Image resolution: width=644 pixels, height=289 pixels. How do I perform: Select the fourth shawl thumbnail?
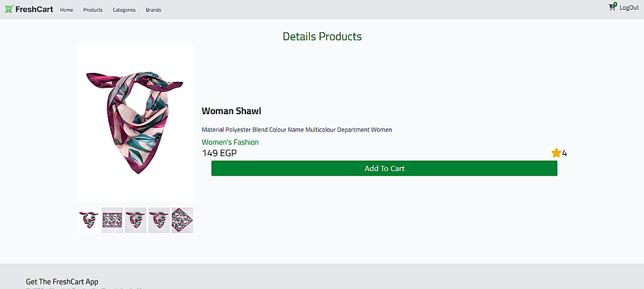point(159,220)
